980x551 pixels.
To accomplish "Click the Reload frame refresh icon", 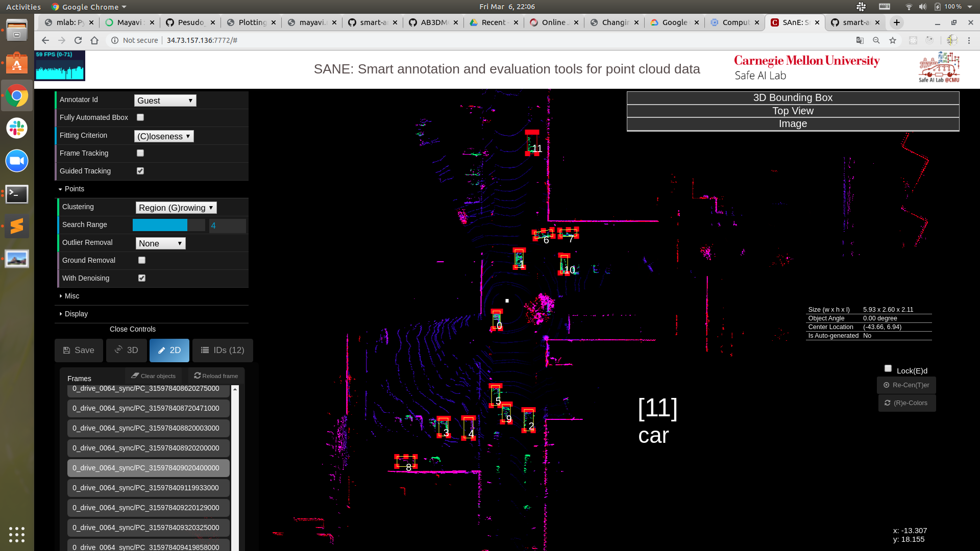I will pos(197,374).
